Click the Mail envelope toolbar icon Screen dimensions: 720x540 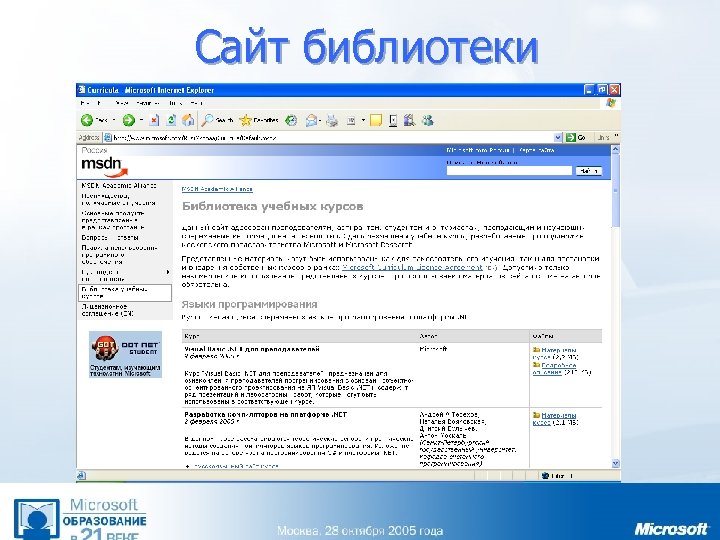312,120
